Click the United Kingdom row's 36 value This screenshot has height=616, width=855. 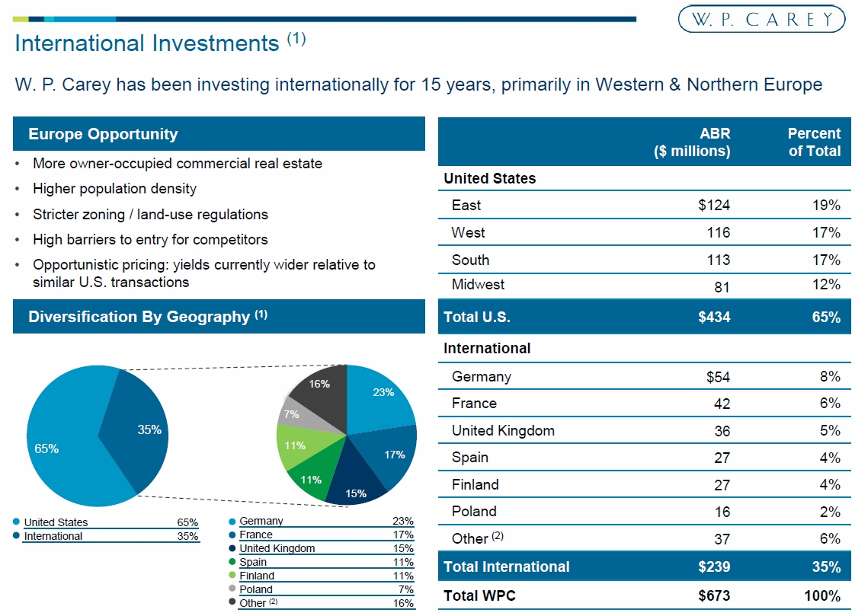[722, 431]
